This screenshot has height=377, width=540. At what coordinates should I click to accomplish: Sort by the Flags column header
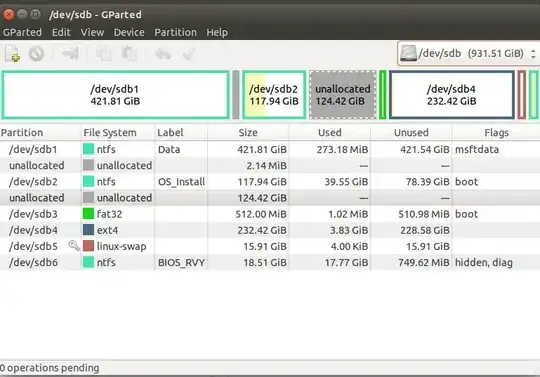point(496,133)
